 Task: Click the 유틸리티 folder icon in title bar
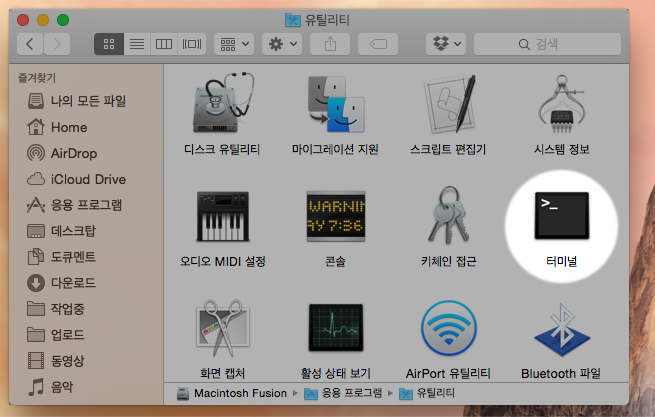point(293,20)
